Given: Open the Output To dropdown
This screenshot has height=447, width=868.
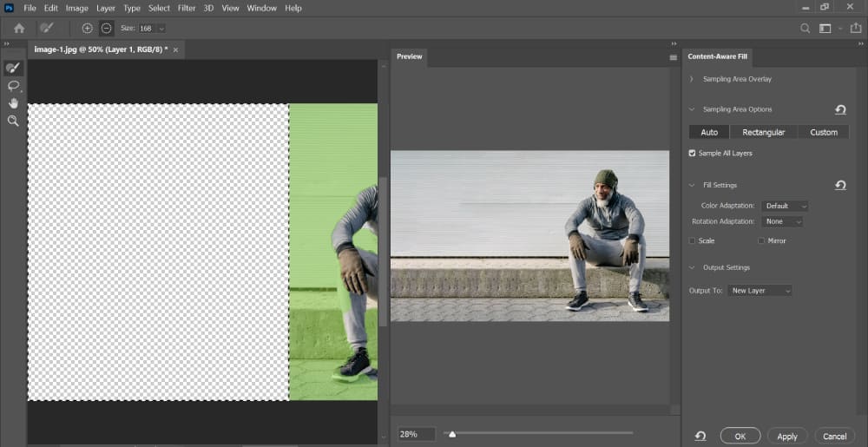Looking at the screenshot, I should pos(760,291).
